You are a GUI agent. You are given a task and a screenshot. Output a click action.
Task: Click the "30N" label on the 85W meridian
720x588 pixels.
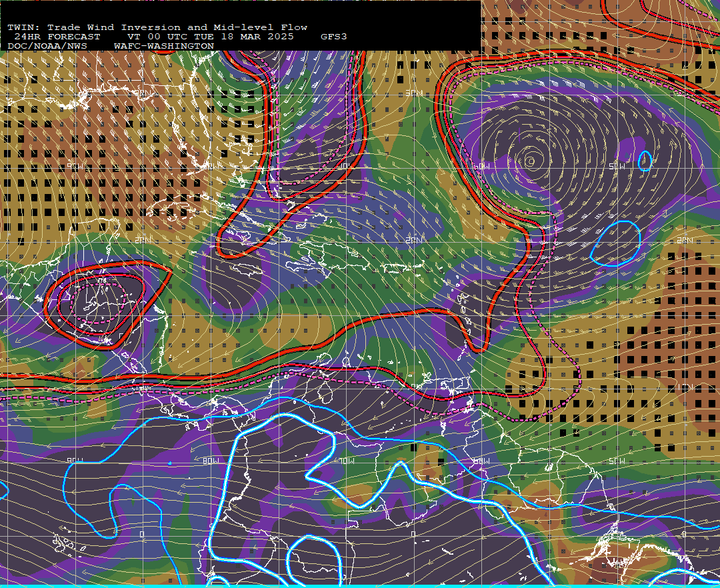click(x=143, y=93)
